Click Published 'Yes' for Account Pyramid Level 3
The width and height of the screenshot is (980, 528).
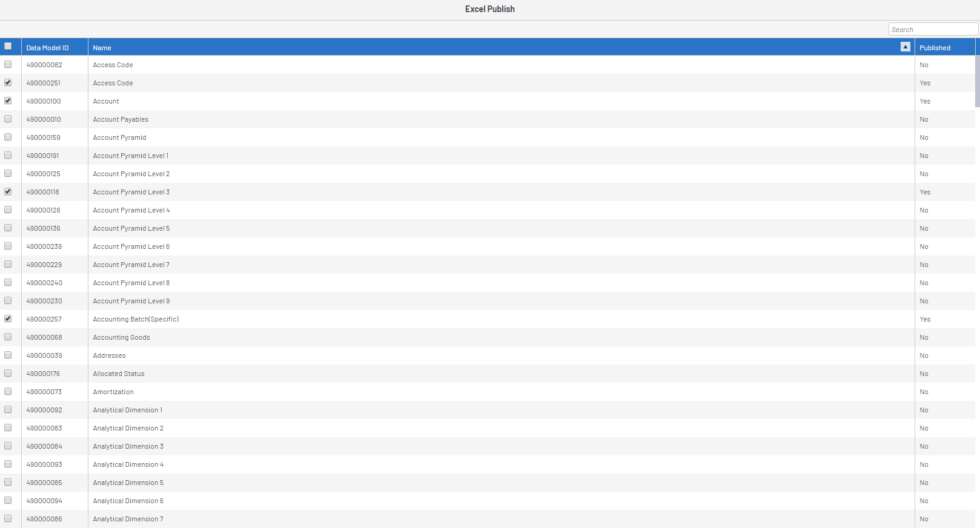point(925,192)
